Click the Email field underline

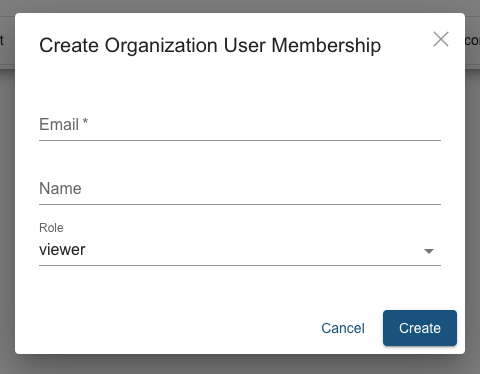point(240,140)
